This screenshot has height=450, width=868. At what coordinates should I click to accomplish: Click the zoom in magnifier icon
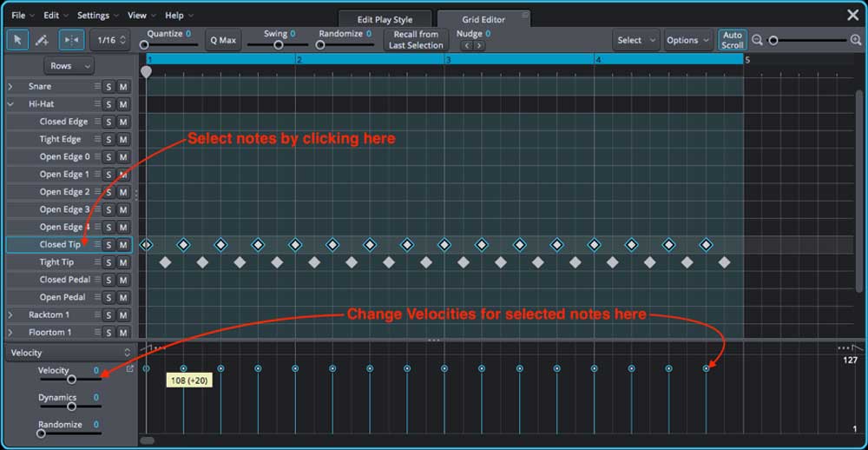856,40
